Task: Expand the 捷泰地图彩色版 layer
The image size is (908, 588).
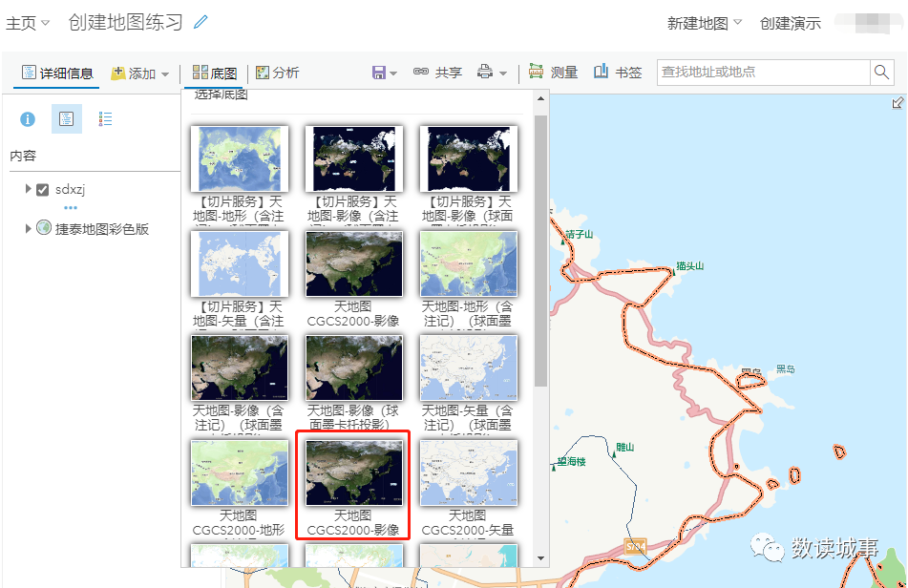Action: [28, 228]
